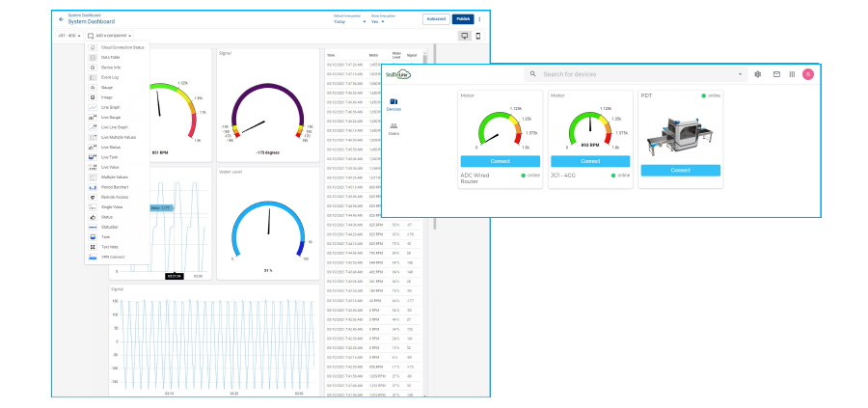The width and height of the screenshot is (868, 408).
Task: Select Live Multiple Values menu entry
Action: (118, 137)
